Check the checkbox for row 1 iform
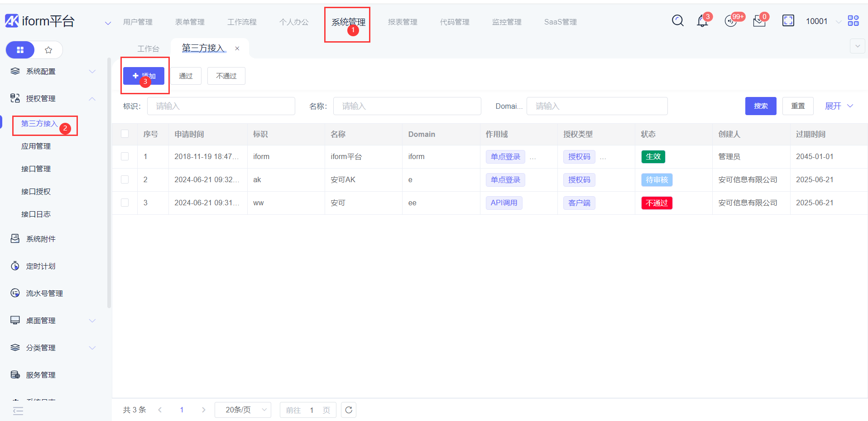This screenshot has width=868, height=421. point(125,156)
